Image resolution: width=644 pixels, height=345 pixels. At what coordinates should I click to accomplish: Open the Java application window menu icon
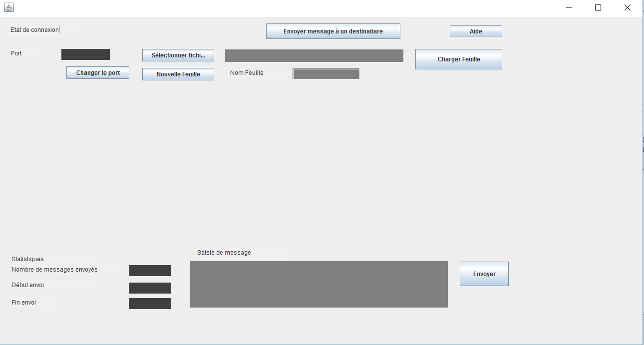[x=8, y=7]
